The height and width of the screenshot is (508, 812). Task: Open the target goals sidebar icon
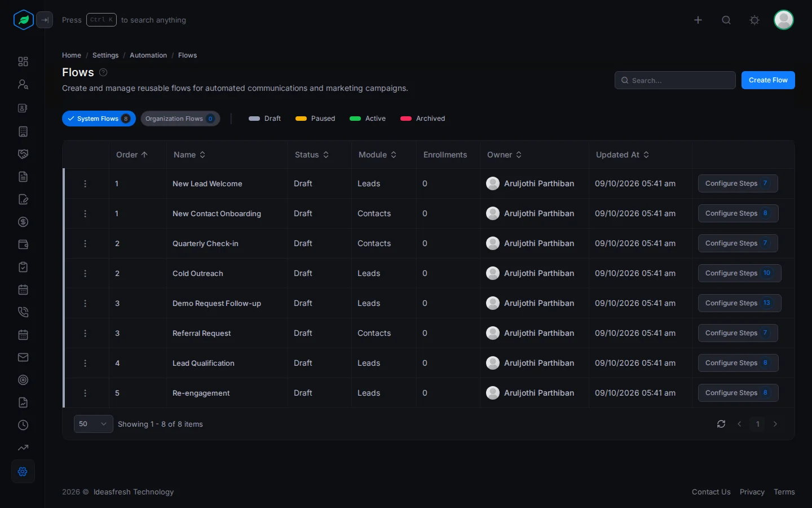click(x=23, y=380)
